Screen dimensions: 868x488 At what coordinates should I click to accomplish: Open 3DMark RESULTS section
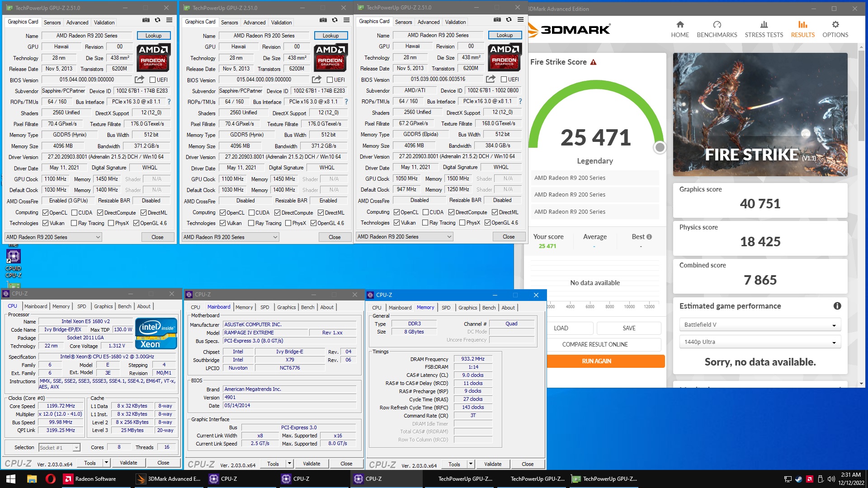tap(803, 29)
